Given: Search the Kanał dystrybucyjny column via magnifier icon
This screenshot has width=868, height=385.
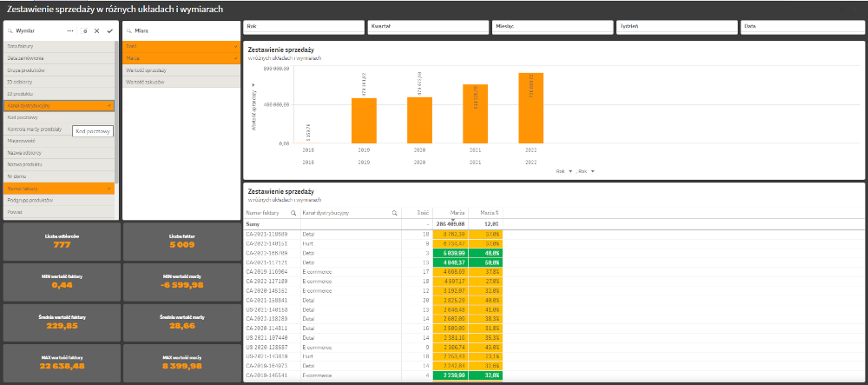Looking at the screenshot, I should coord(395,213).
